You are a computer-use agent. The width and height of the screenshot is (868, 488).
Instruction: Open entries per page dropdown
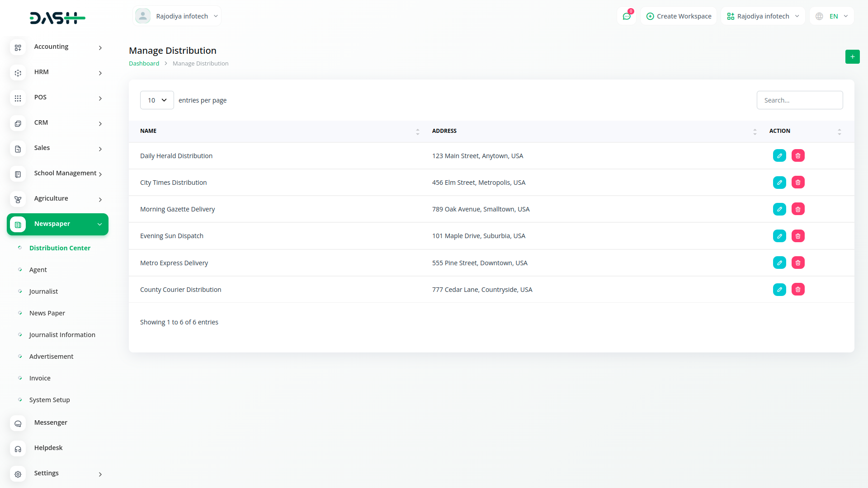pyautogui.click(x=157, y=100)
